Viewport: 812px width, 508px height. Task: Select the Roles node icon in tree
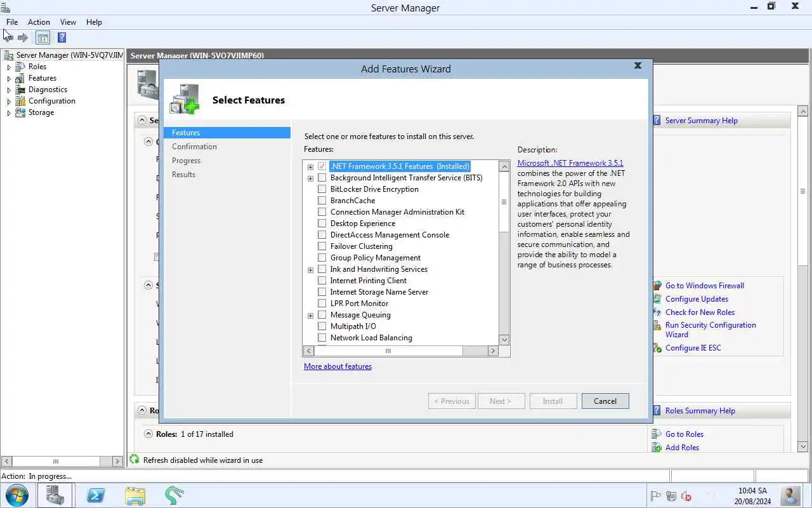[x=21, y=67]
